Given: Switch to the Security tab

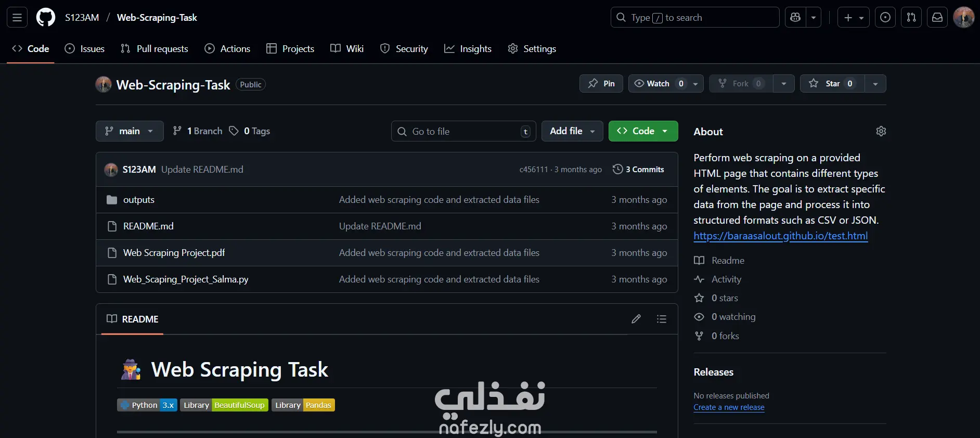Looking at the screenshot, I should (404, 49).
